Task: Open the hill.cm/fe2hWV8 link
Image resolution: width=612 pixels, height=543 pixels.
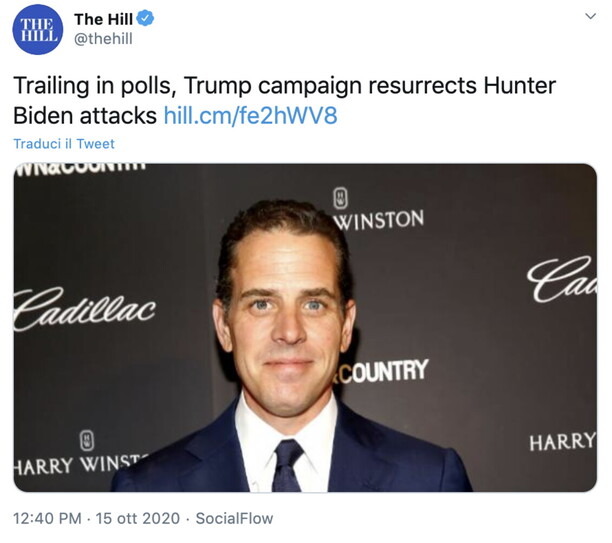Action: 250,115
